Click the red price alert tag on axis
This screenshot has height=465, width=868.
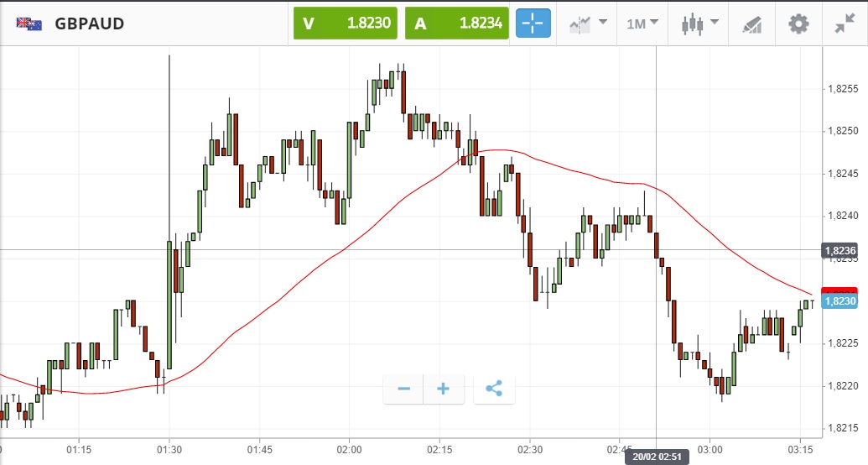[x=840, y=290]
